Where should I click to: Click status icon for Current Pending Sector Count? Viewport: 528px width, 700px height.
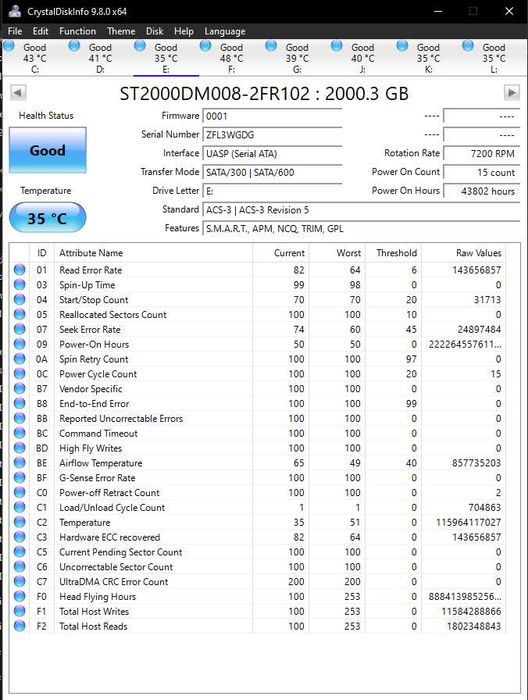click(x=19, y=551)
